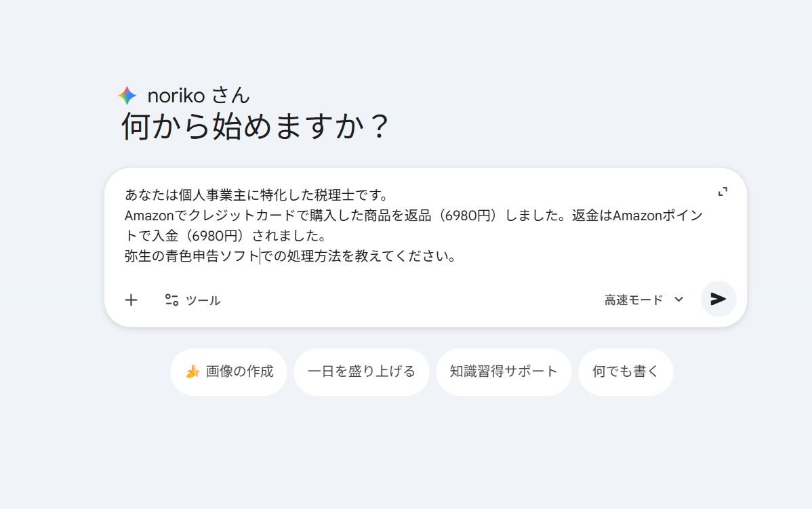812x509 pixels.
Task: Click the Gemini sparkle logo icon
Action: (127, 96)
